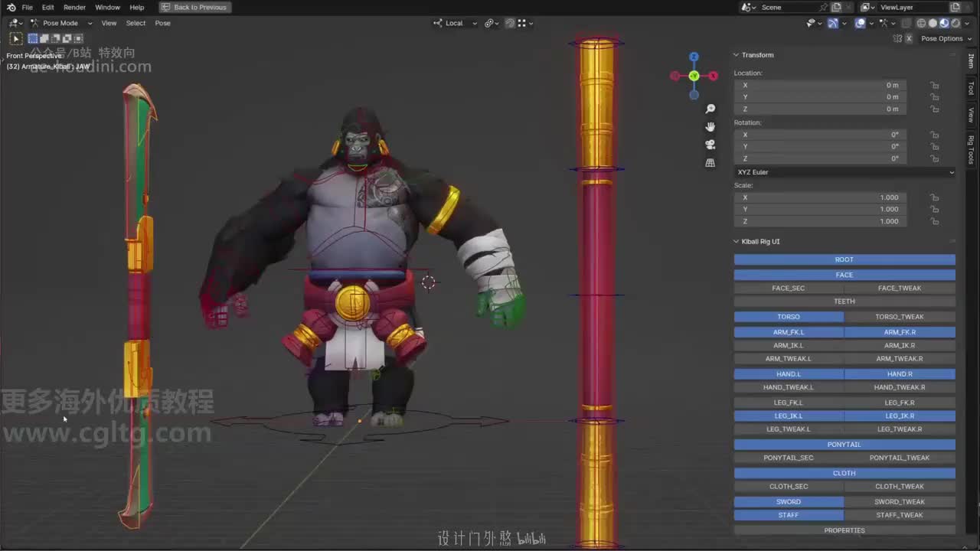Open the snapping options dropdown
This screenshot has width=980, height=551.
pos(526,23)
